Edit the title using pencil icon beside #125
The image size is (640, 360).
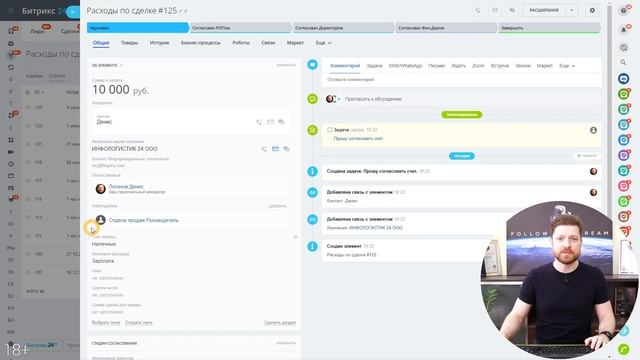181,11
